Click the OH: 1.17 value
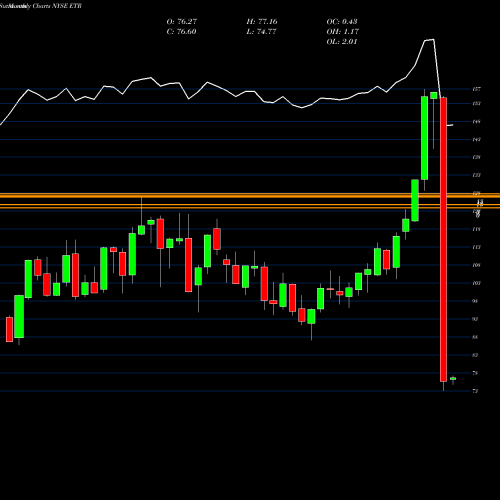 coord(342,32)
